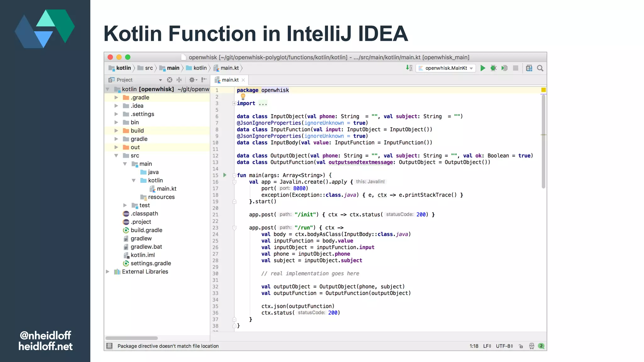Run main function from gutter arrow

225,175
